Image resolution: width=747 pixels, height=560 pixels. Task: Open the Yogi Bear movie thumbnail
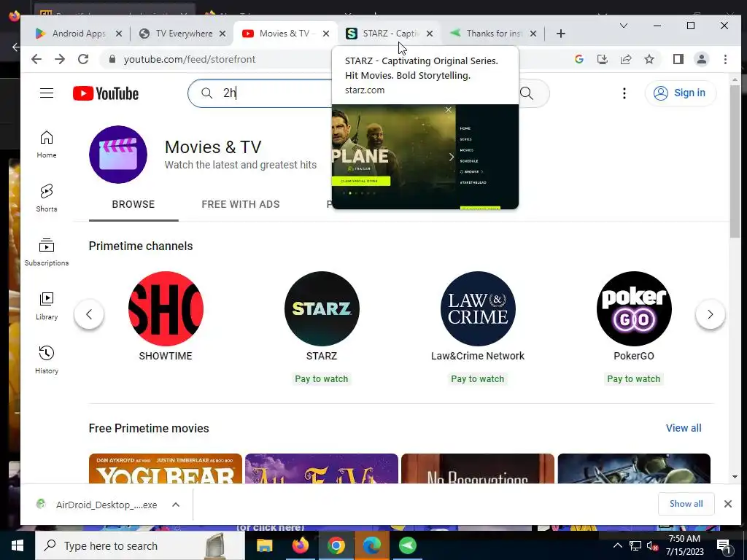(x=166, y=469)
